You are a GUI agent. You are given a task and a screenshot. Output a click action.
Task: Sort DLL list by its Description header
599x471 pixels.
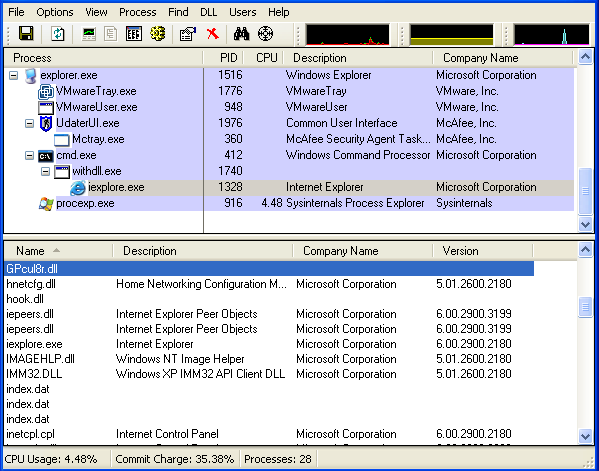coord(203,251)
